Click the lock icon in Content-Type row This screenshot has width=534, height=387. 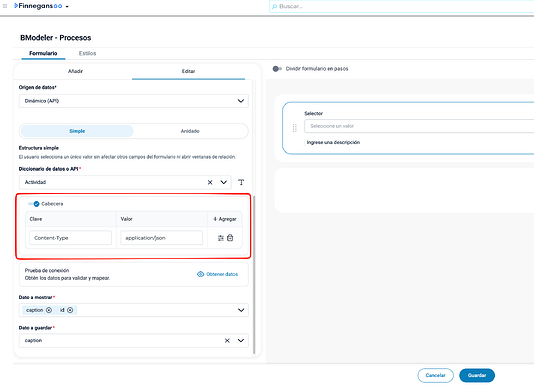pyautogui.click(x=230, y=238)
